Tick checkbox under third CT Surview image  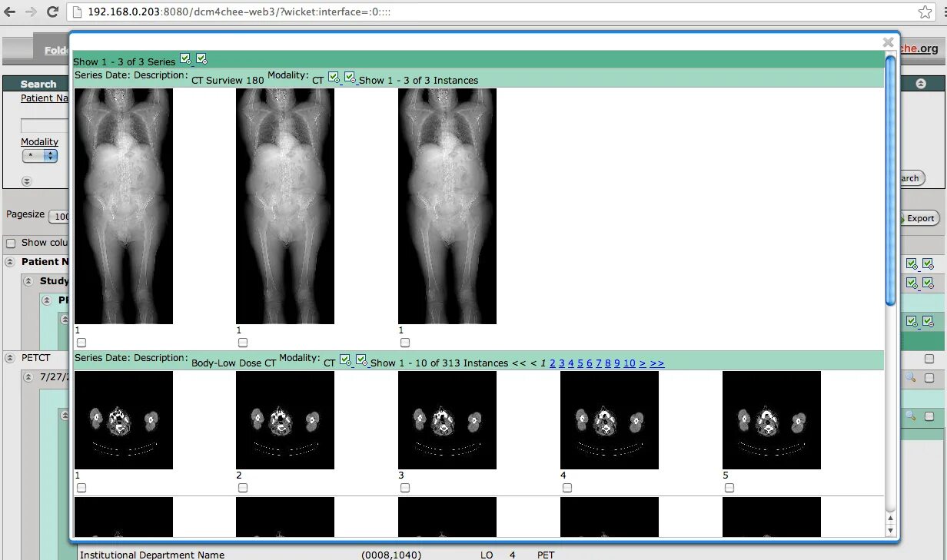pyautogui.click(x=405, y=343)
